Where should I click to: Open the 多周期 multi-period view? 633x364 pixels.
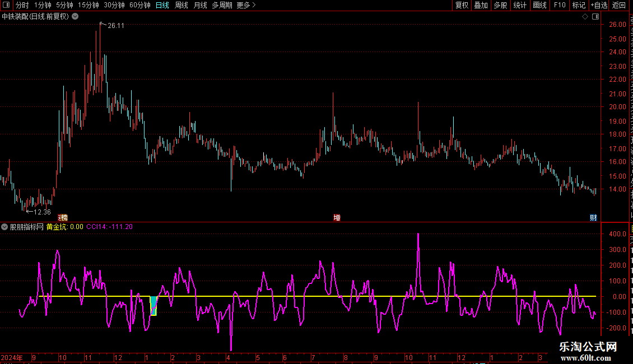pyautogui.click(x=222, y=5)
